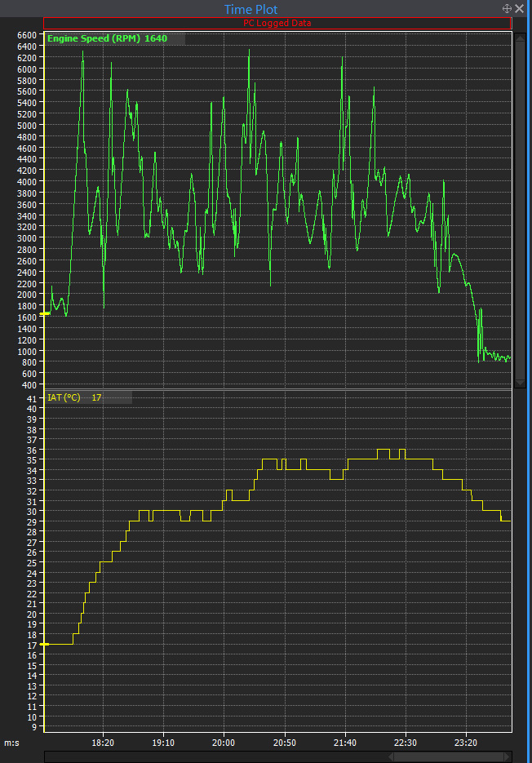Image resolution: width=532 pixels, height=763 pixels.
Task: Click yellow cursor marker on IAT axis
Action: coord(45,644)
